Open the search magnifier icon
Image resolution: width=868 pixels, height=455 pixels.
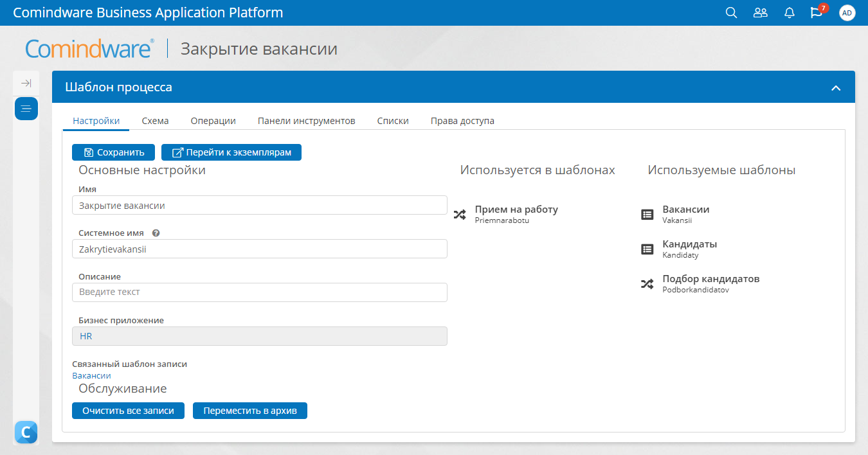731,13
